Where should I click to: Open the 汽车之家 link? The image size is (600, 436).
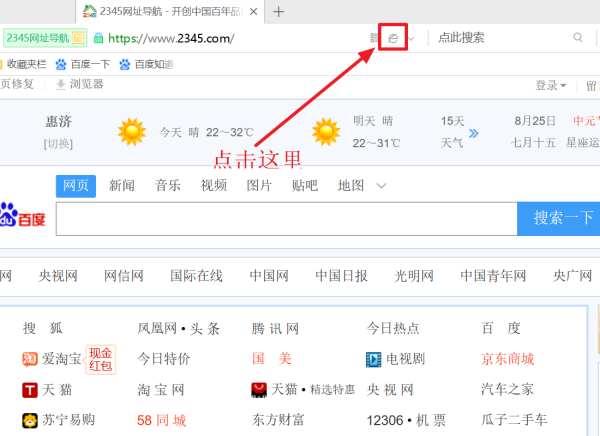507,389
